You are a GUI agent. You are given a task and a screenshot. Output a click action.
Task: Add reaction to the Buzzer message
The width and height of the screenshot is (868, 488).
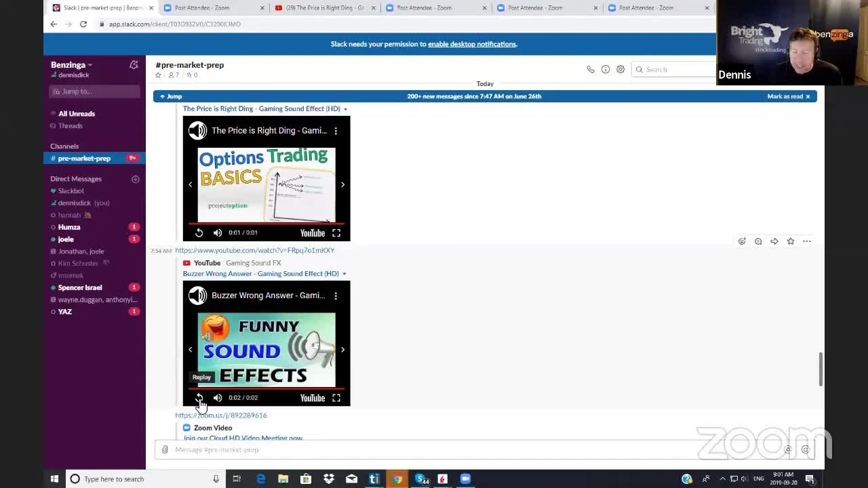pos(742,241)
